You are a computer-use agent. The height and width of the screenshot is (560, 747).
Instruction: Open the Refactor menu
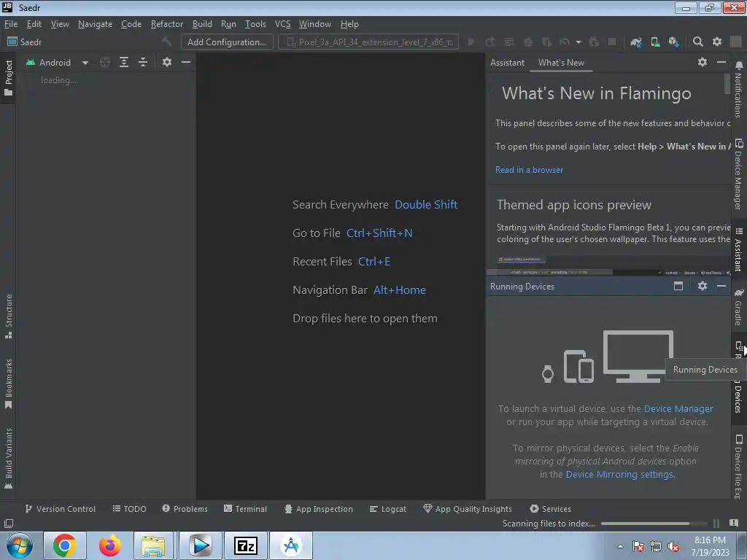(167, 24)
